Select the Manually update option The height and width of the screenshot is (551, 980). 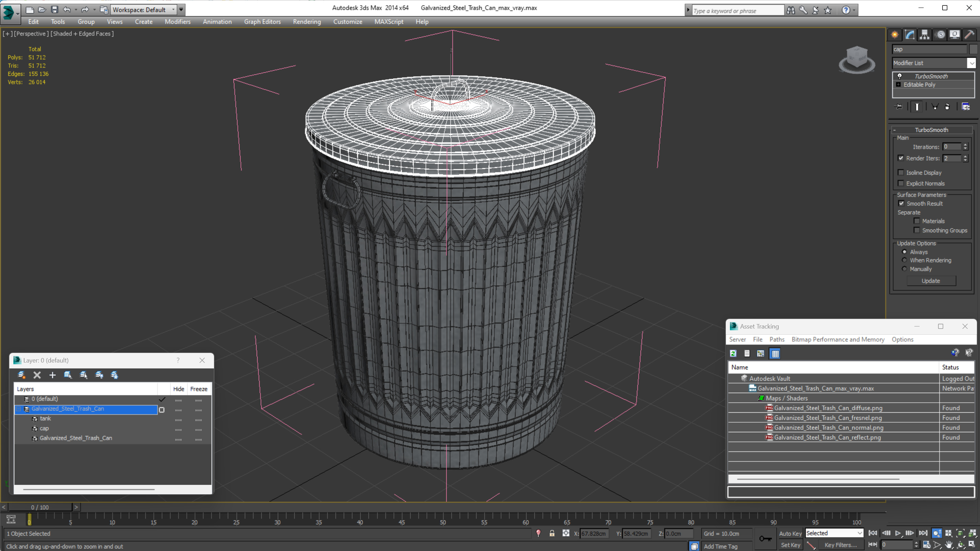point(904,269)
